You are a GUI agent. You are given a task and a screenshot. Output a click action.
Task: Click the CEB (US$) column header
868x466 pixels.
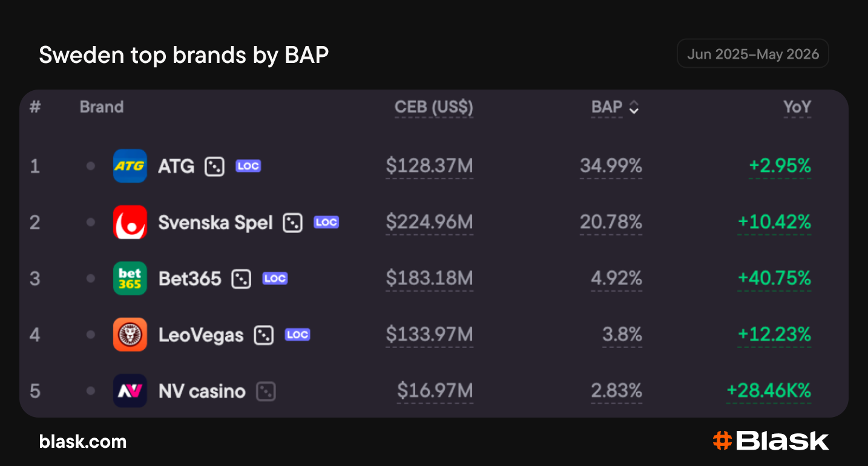click(434, 107)
